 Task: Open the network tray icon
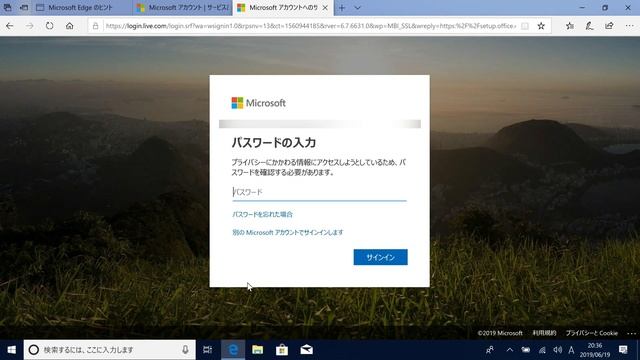[542, 350]
